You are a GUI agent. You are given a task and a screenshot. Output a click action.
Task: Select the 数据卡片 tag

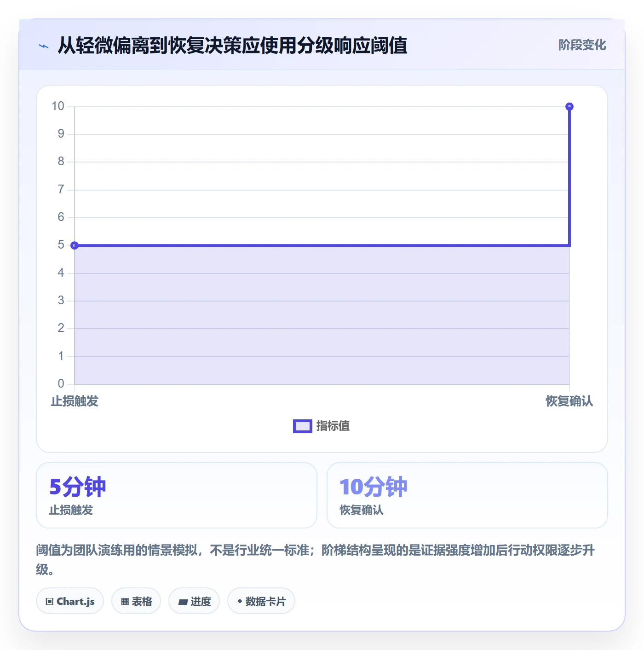261,601
